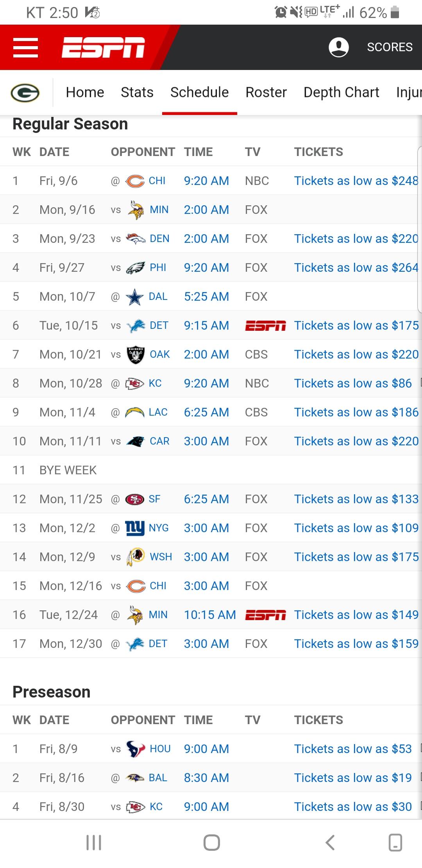The height and width of the screenshot is (868, 422).
Task: Open the hamburger menu icon
Action: point(25,47)
